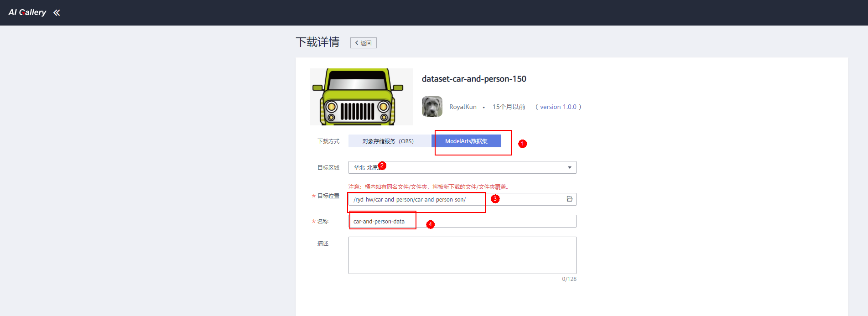The height and width of the screenshot is (316, 868).
Task: Click the RoyalKun avatar image
Action: pos(432,106)
